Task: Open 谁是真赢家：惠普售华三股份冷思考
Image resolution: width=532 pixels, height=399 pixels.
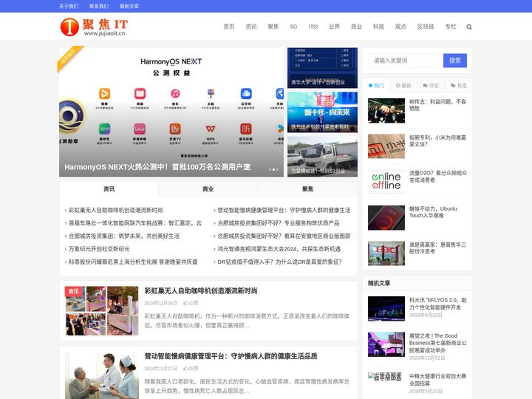Action: pyautogui.click(x=437, y=248)
